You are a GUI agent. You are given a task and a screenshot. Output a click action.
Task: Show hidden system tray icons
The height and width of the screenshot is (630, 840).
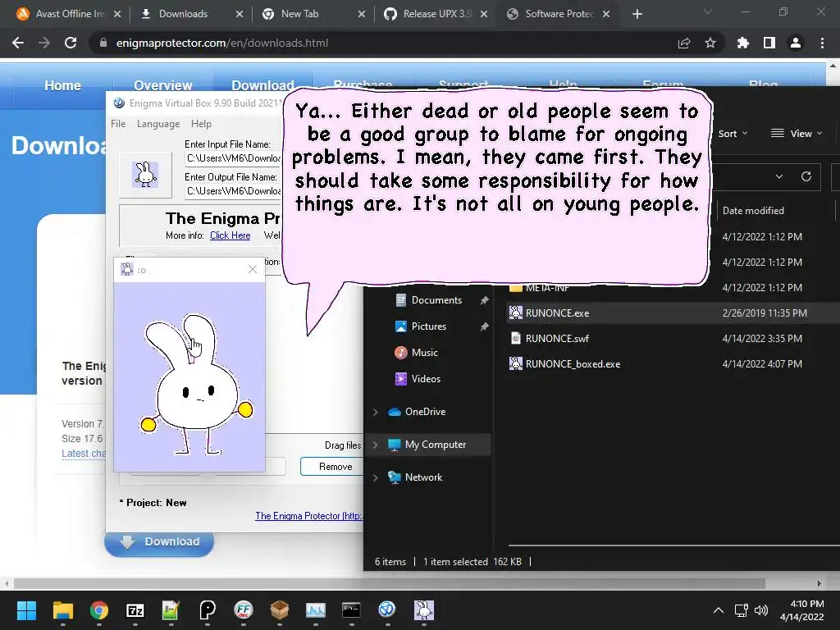(719, 610)
